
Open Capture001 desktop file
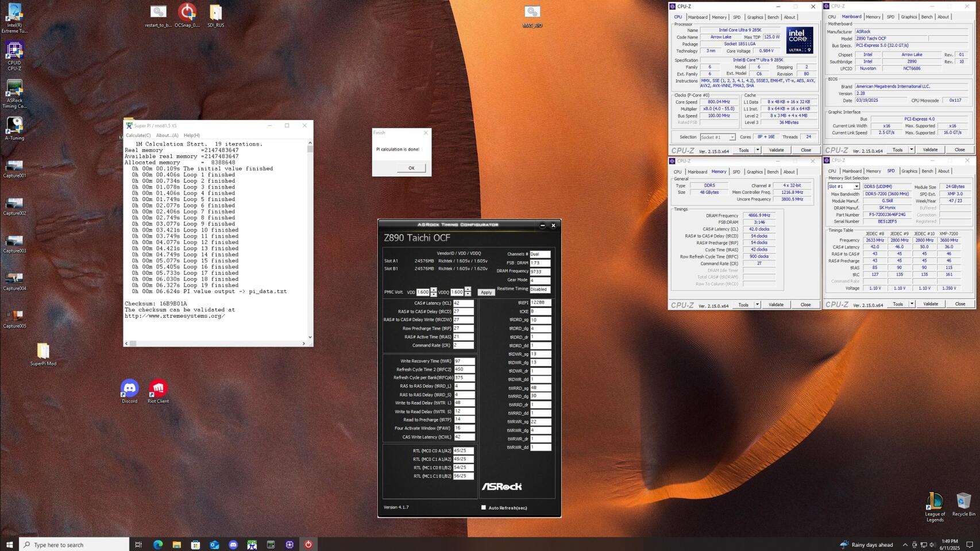click(14, 168)
